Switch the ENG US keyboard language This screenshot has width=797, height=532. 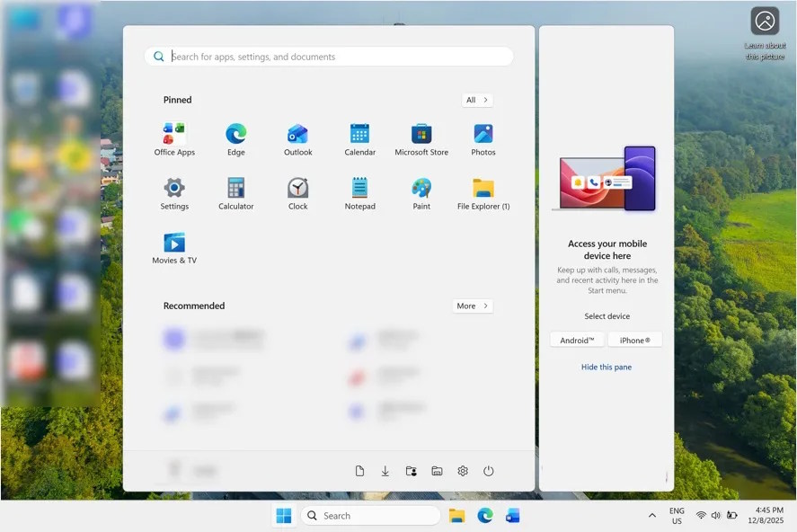676,515
